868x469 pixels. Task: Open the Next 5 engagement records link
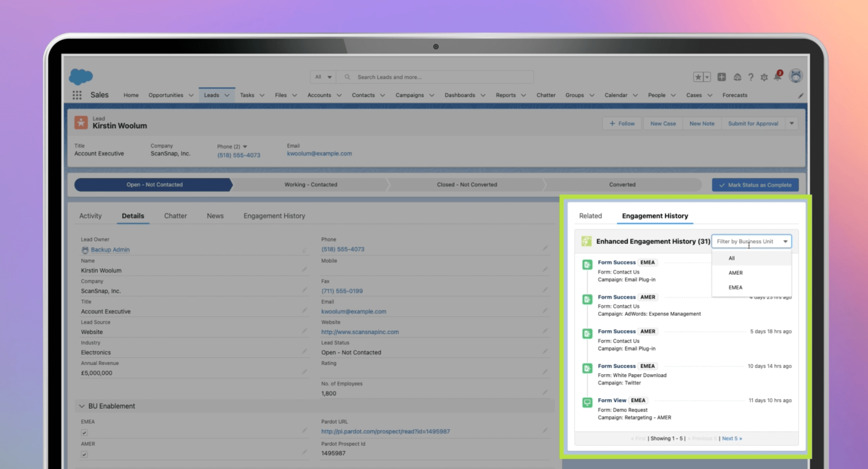[x=732, y=438]
